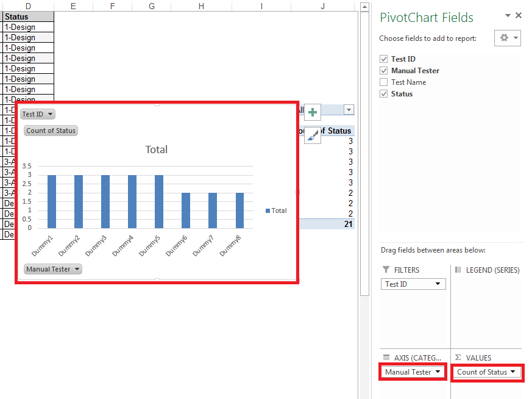Select column header H
This screenshot has height=399, width=532.
(201, 5)
